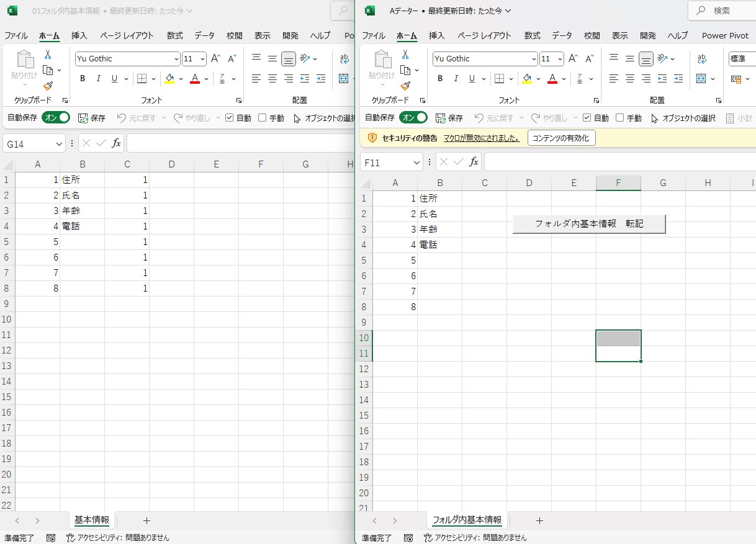Open the 挿入 tab in left window
756x544 pixels.
tap(79, 35)
